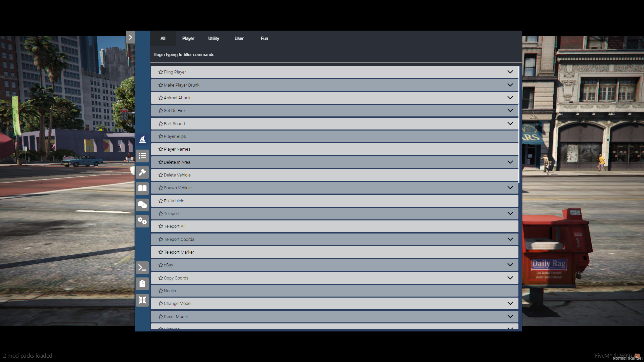Favorite the Spawn Vehicle command star
This screenshot has height=362, width=644.
(160, 188)
